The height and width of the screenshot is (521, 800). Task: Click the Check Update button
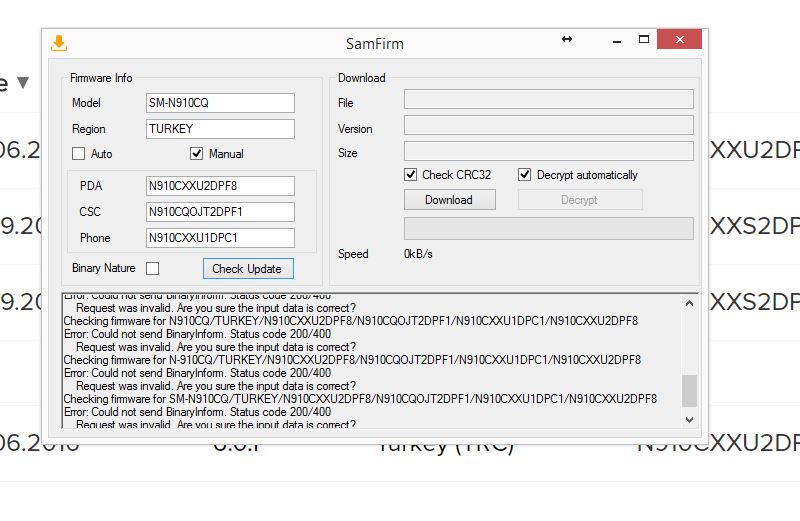point(248,268)
